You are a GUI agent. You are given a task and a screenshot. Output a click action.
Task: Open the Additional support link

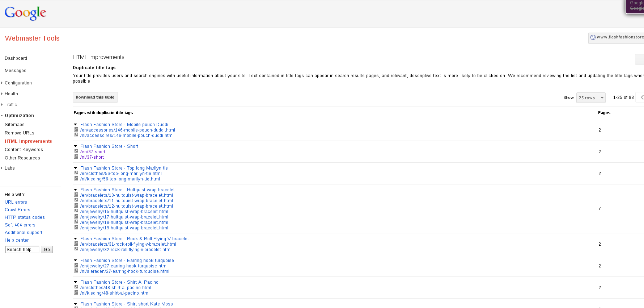[x=24, y=233]
